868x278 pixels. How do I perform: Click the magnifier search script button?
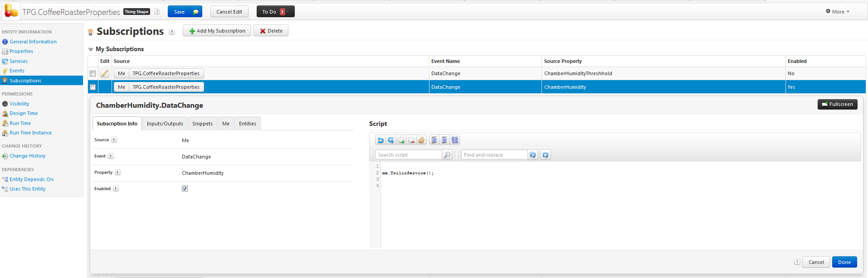[447, 155]
